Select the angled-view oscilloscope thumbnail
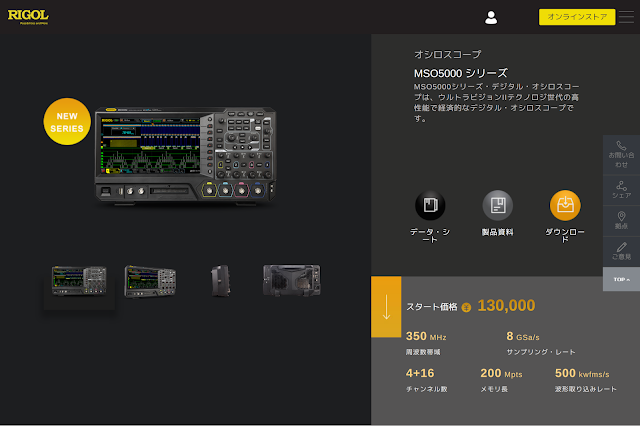Viewport: 640px width, 426px height. click(x=150, y=281)
